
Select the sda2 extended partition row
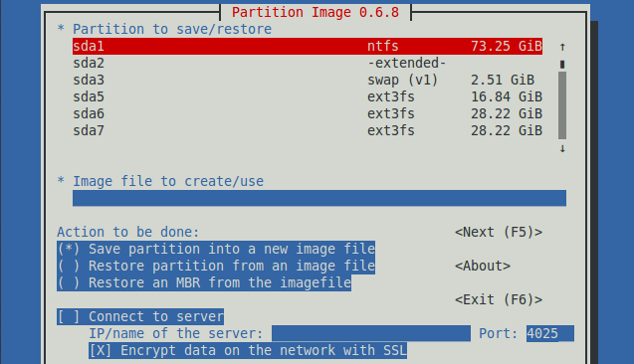click(308, 63)
